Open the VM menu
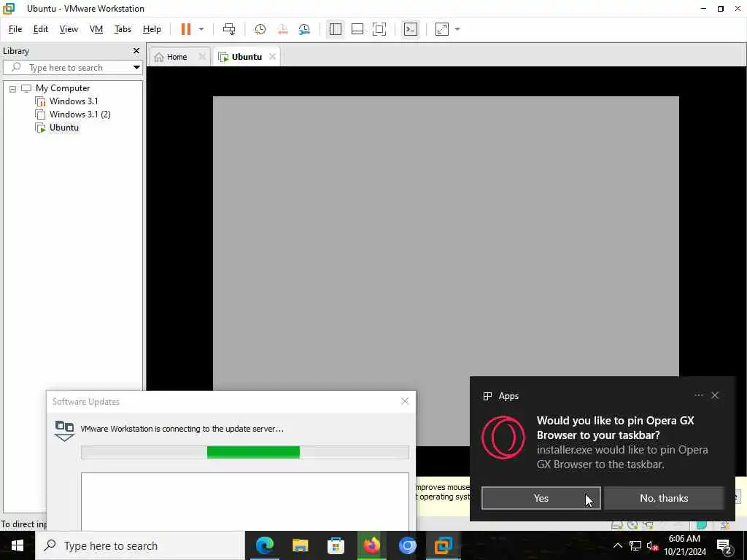Viewport: 747px width, 560px height. pyautogui.click(x=96, y=29)
